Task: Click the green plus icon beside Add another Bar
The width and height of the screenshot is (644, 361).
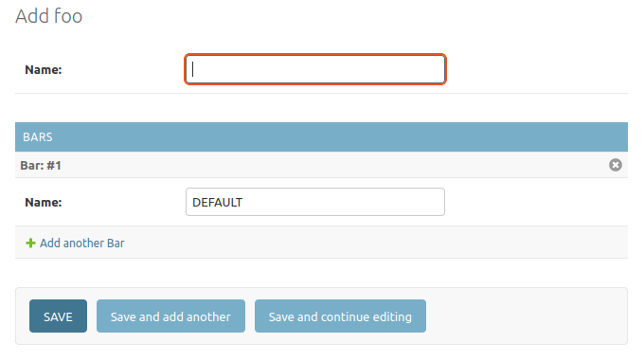Action: 30,244
